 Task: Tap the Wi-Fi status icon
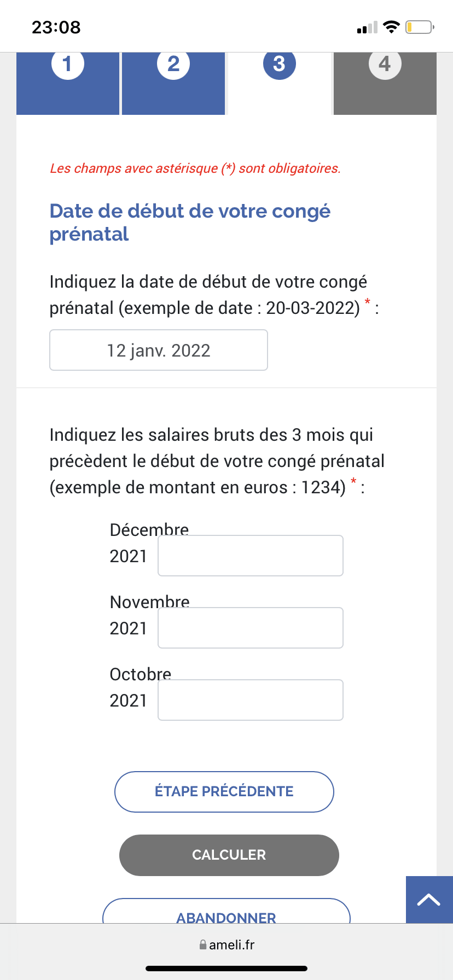point(391,27)
